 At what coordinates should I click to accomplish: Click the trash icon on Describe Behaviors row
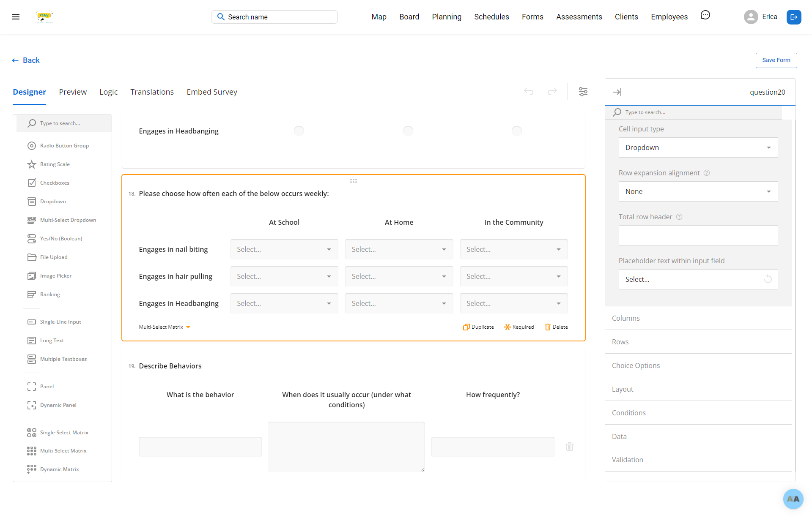pyautogui.click(x=569, y=447)
